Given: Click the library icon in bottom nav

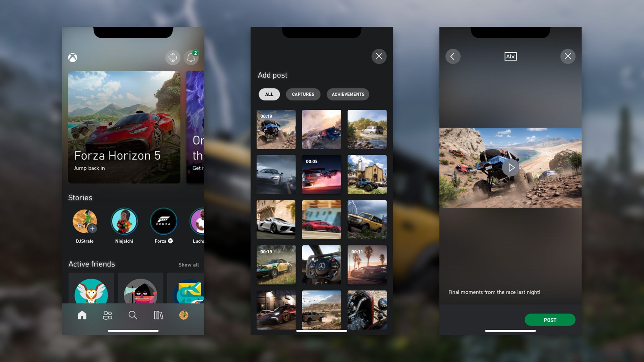Looking at the screenshot, I should pos(158,315).
